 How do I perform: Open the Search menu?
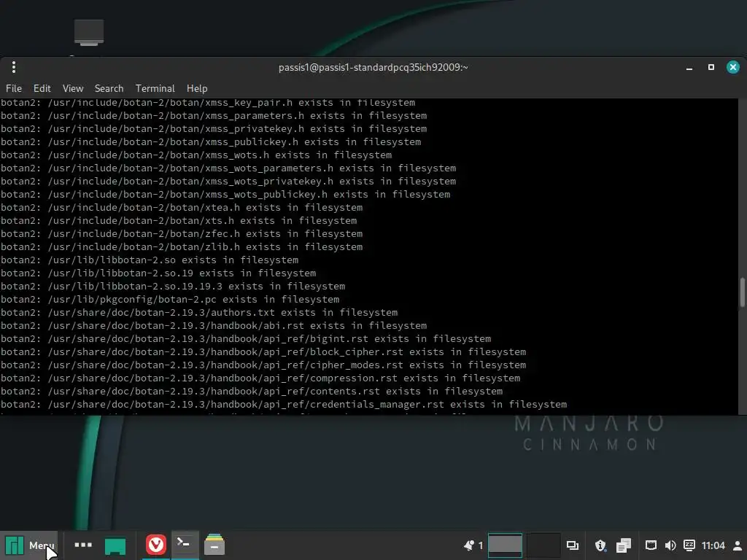tap(109, 88)
